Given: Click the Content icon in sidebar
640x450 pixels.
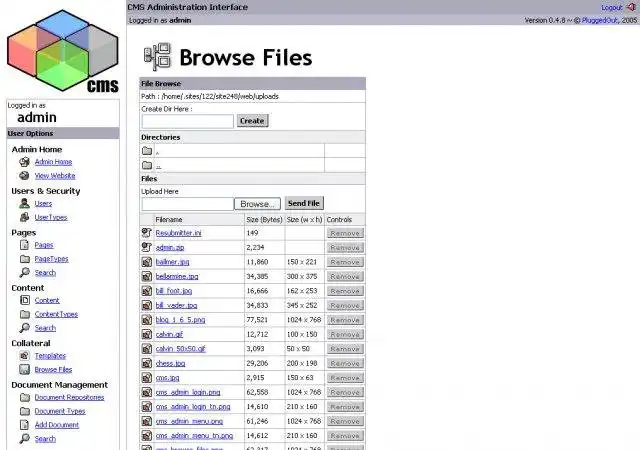Looking at the screenshot, I should point(25,300).
